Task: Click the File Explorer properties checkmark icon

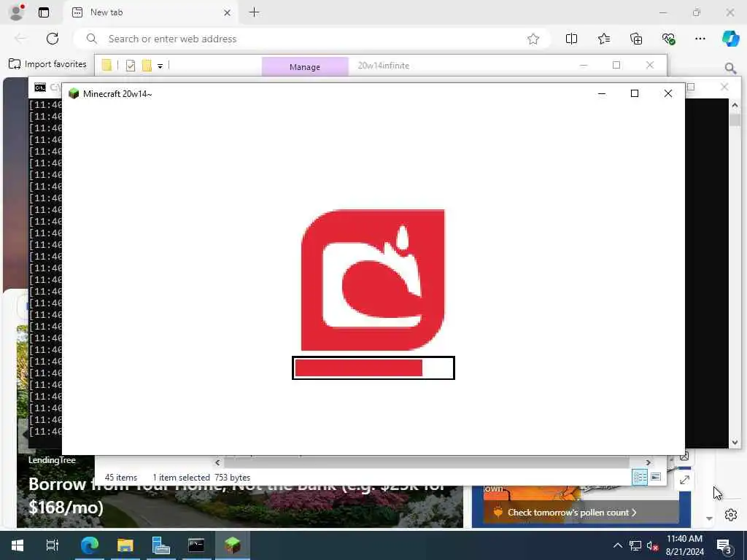Action: coord(130,66)
